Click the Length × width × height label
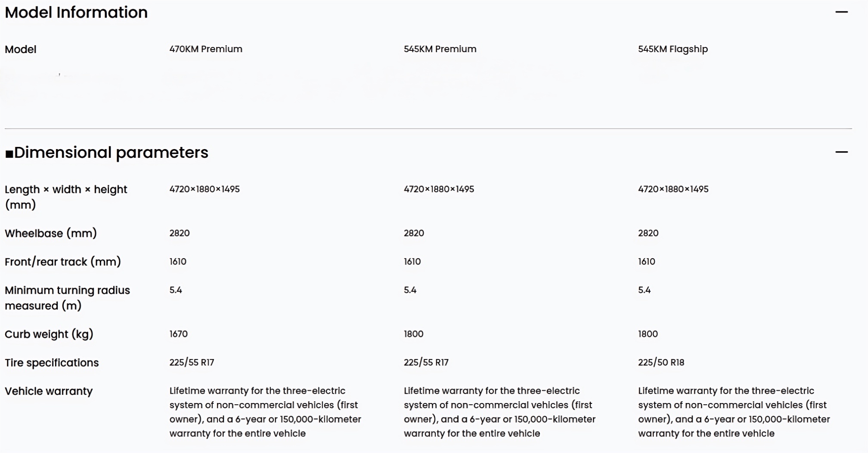 (66, 197)
